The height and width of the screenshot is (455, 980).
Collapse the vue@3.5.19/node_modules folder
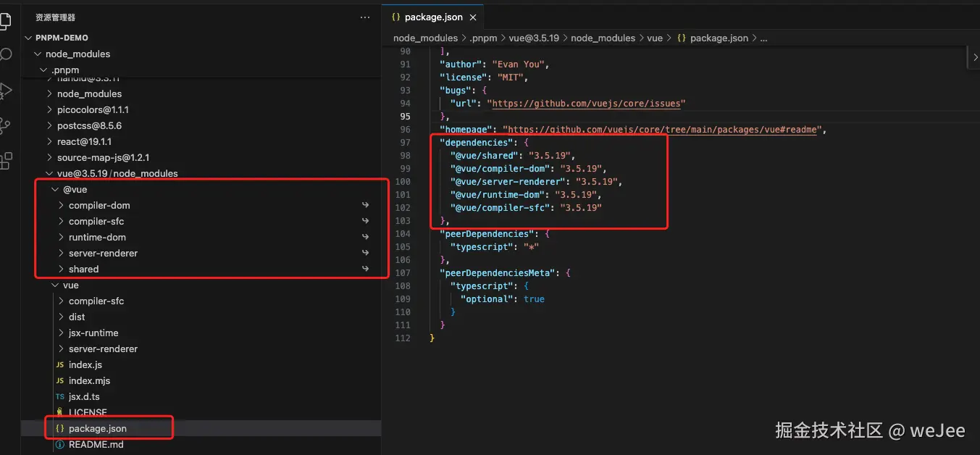(x=49, y=174)
